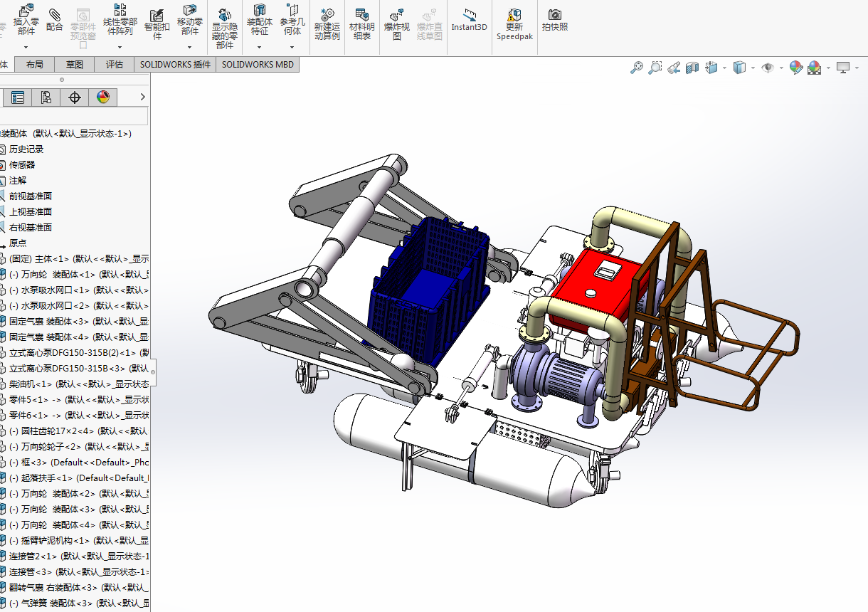Open the Display Style dropdown arrow
This screenshot has height=612, width=868.
[x=753, y=68]
